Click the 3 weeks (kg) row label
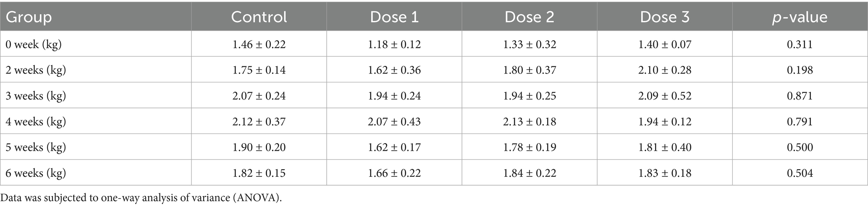 pos(36,96)
